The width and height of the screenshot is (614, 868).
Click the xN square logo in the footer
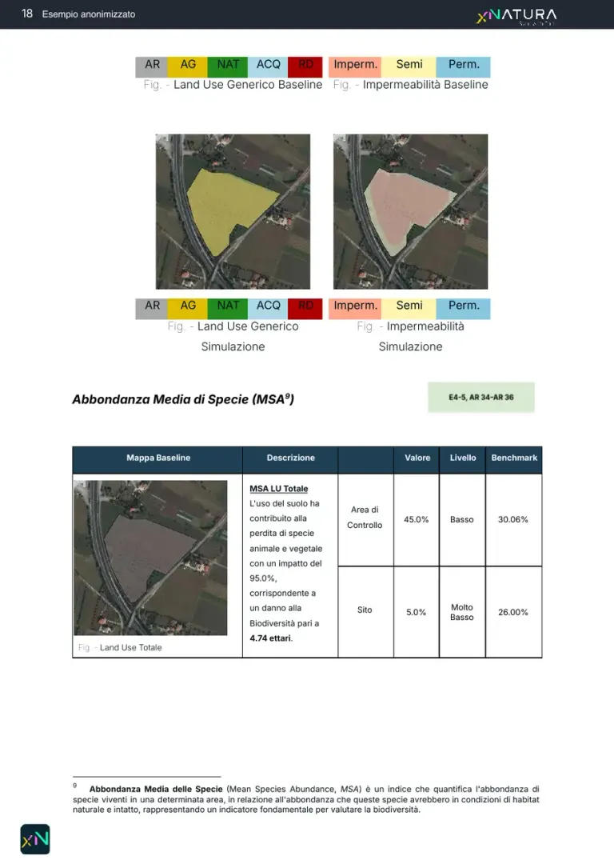tap(35, 839)
